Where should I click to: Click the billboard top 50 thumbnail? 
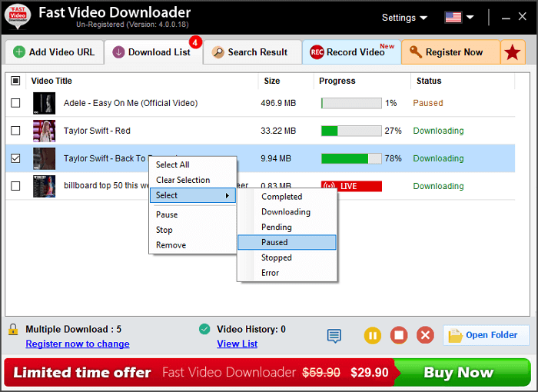click(x=44, y=186)
